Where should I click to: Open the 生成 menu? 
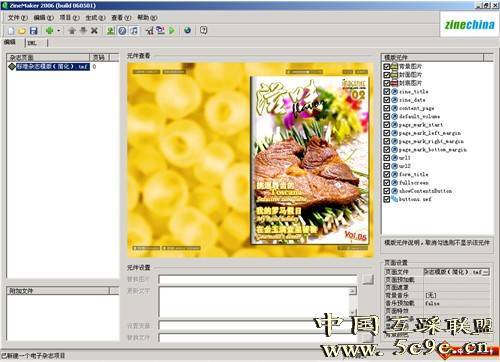95,17
